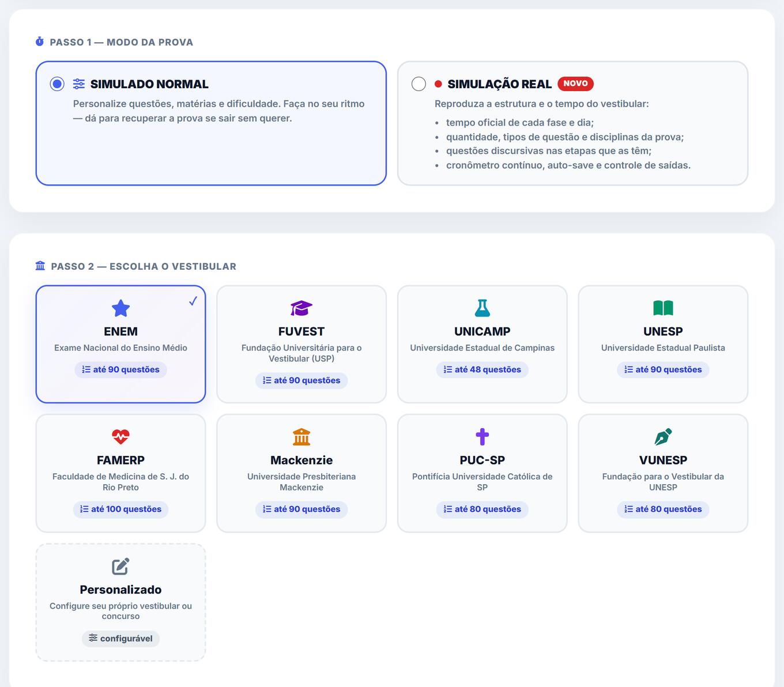Viewport: 784px width, 687px height.
Task: Select the Mackenzie card title
Action: (x=301, y=460)
